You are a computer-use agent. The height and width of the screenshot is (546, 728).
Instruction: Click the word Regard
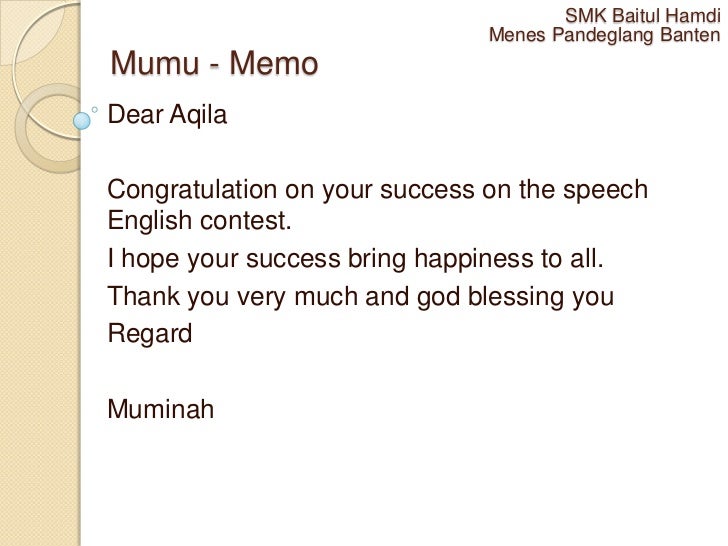click(x=150, y=334)
